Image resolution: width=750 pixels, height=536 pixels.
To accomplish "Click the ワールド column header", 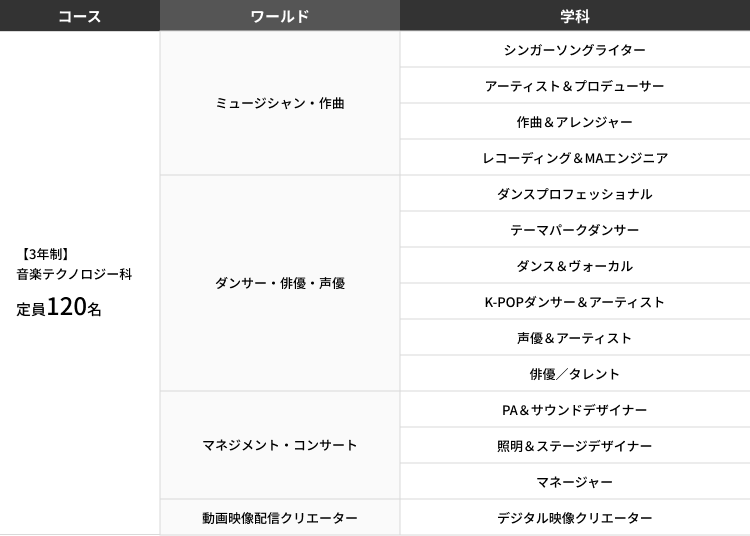I will pos(280,16).
